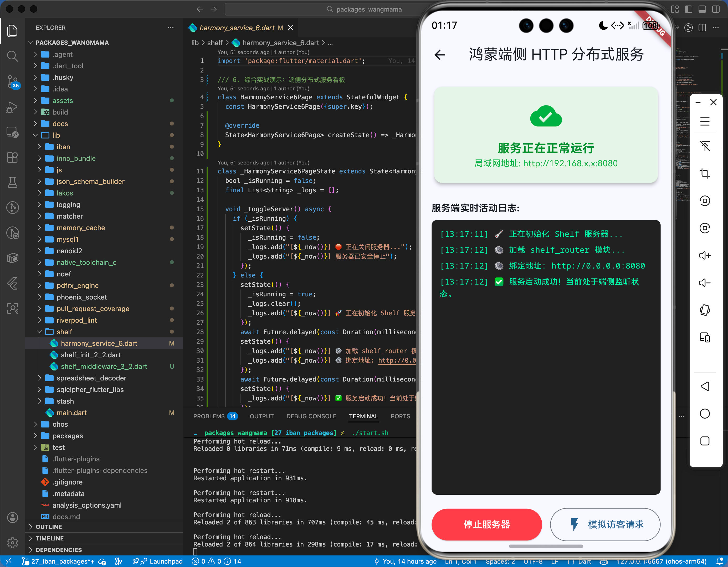This screenshot has width=728, height=567.
Task: Click Manage gear icon in activity bar
Action: 12,542
